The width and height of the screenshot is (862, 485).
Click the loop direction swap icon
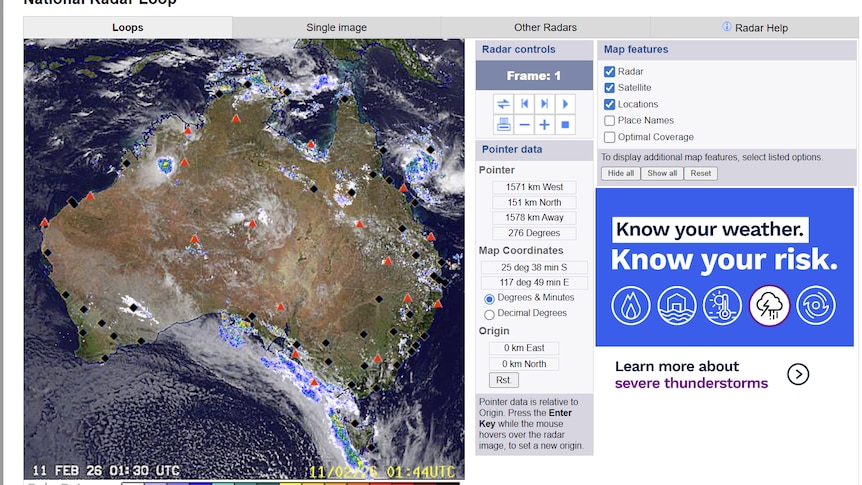click(504, 104)
